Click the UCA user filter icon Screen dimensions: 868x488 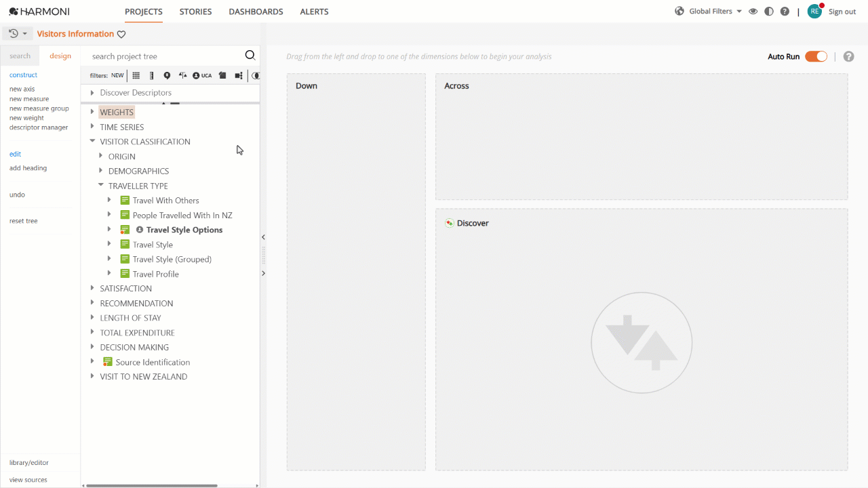[x=202, y=76]
